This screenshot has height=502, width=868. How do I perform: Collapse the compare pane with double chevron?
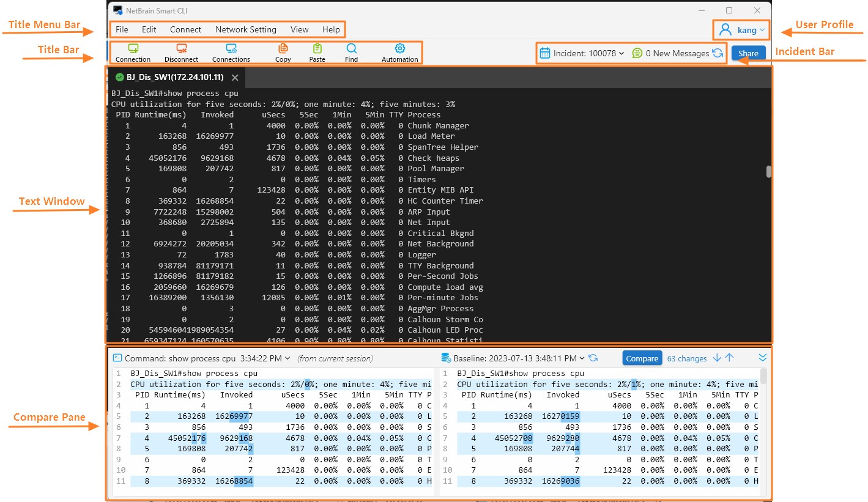click(x=762, y=358)
